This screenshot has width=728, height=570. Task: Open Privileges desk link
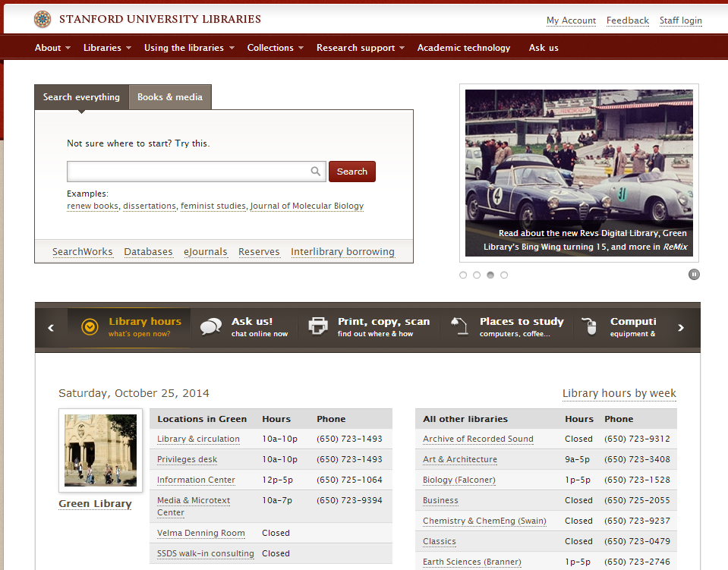187,459
